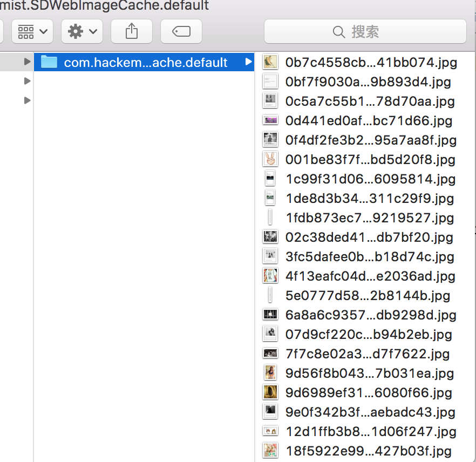Focus the 搜索 search field
Image resolution: width=476 pixels, height=462 pixels.
(365, 31)
